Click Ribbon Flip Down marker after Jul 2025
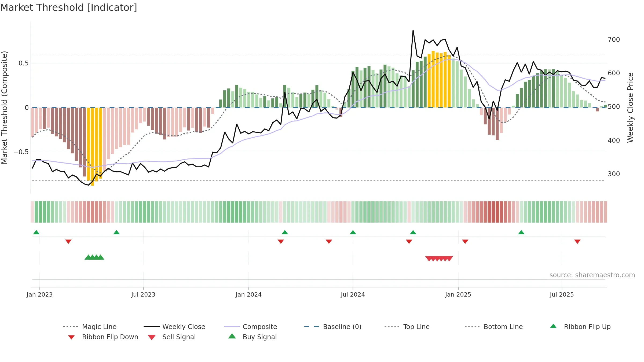644x362 pixels. pyautogui.click(x=577, y=242)
